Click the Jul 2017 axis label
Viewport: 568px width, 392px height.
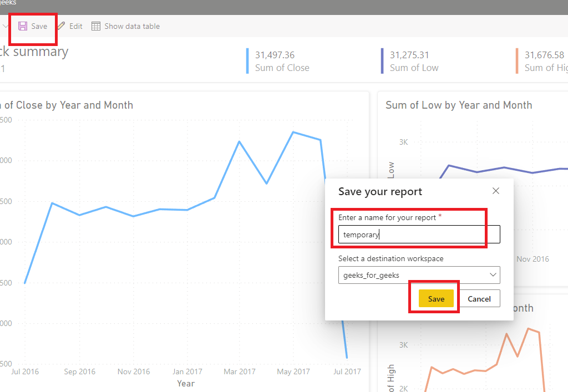[x=347, y=371]
